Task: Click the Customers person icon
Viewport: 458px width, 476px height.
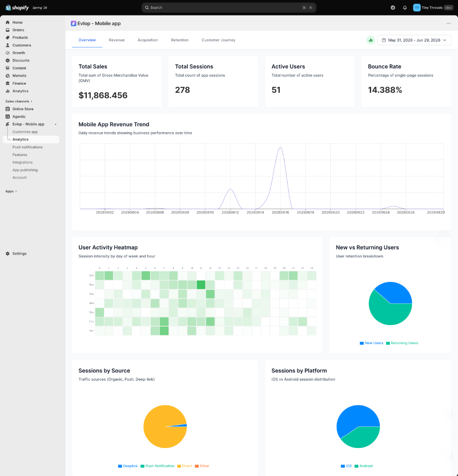Action: pos(8,45)
